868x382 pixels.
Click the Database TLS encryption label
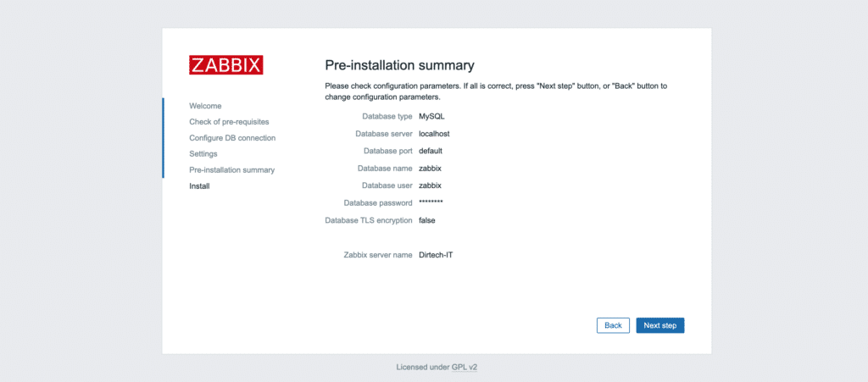click(369, 220)
